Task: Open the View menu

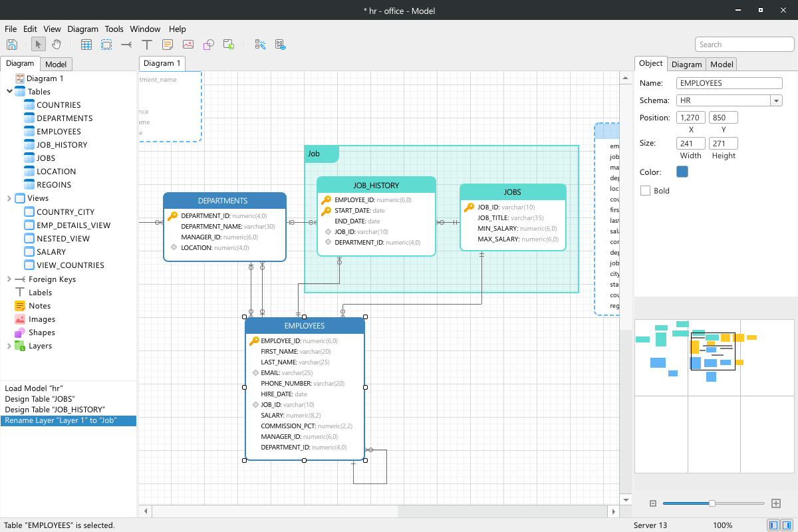Action: [52, 29]
